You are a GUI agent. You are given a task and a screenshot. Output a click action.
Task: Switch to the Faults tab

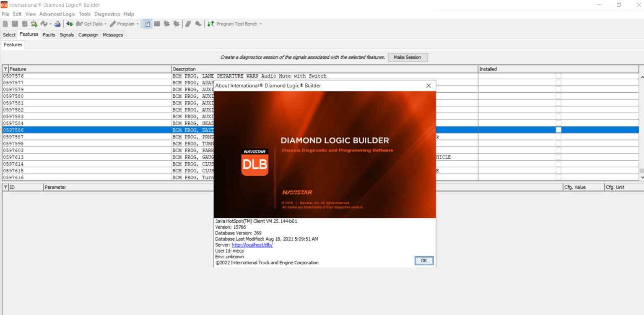[x=49, y=35]
